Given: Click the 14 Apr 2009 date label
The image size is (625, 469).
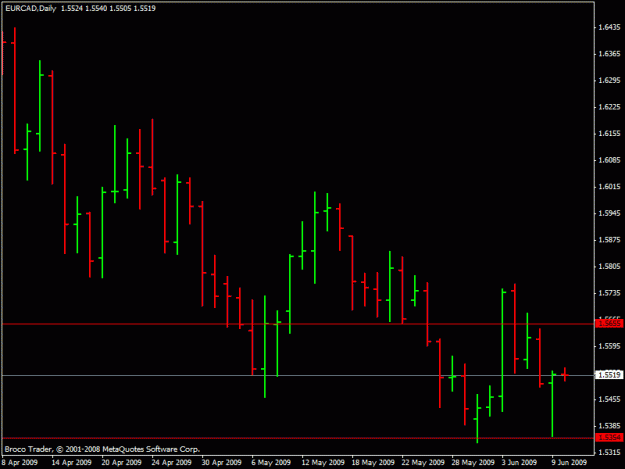Looking at the screenshot, I should (x=71, y=462).
